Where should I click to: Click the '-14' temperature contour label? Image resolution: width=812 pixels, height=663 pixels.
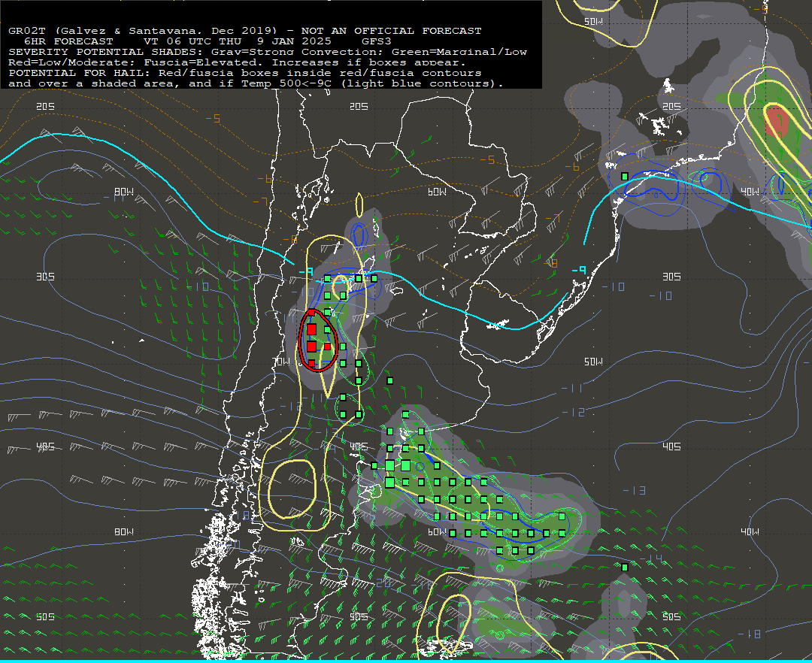[650, 558]
